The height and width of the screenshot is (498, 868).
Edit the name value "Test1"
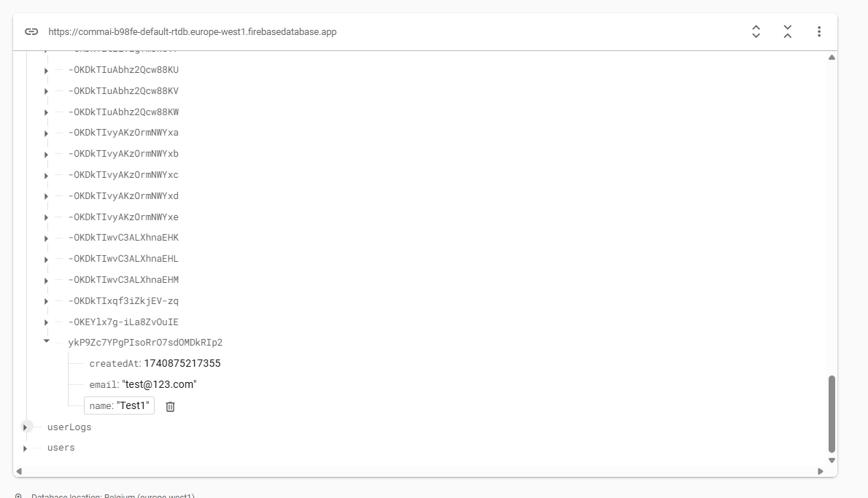pyautogui.click(x=133, y=405)
